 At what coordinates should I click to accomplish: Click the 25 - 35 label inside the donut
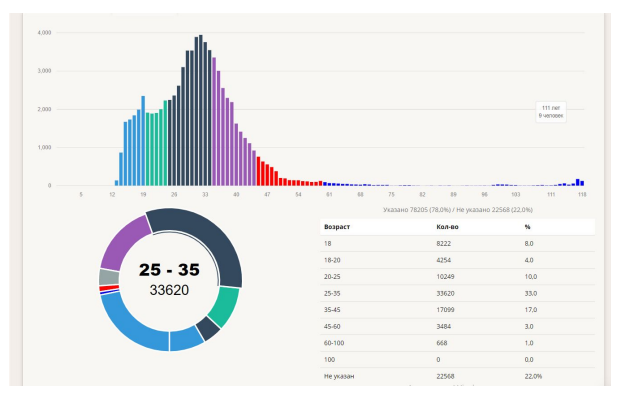169,270
